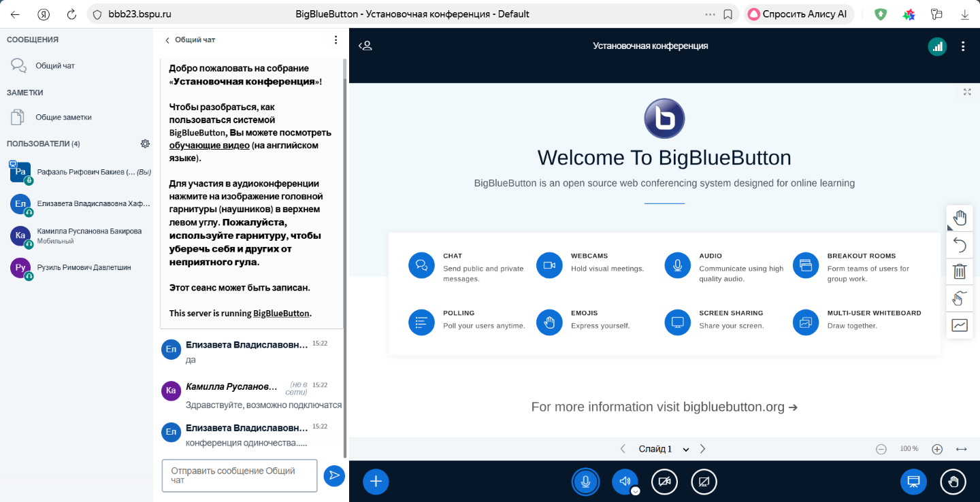Viewport: 980px width, 502px height.
Task: Open user settings gear icon
Action: point(145,144)
